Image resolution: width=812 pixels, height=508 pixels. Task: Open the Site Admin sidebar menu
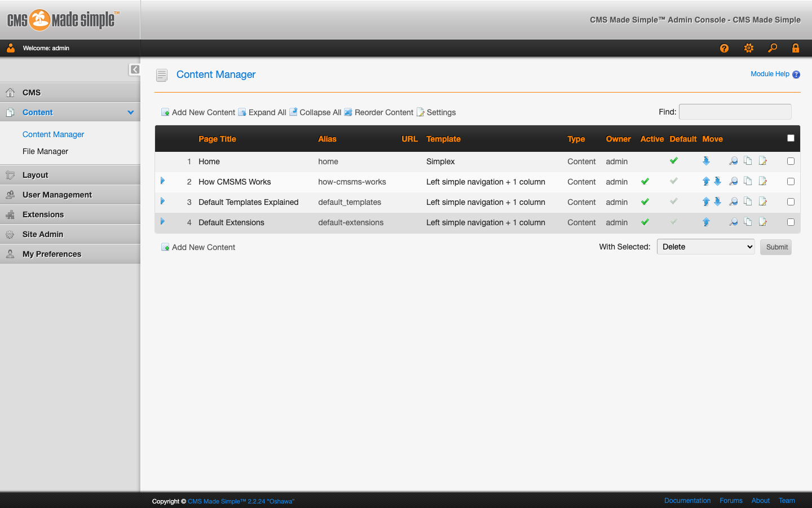[70, 234]
